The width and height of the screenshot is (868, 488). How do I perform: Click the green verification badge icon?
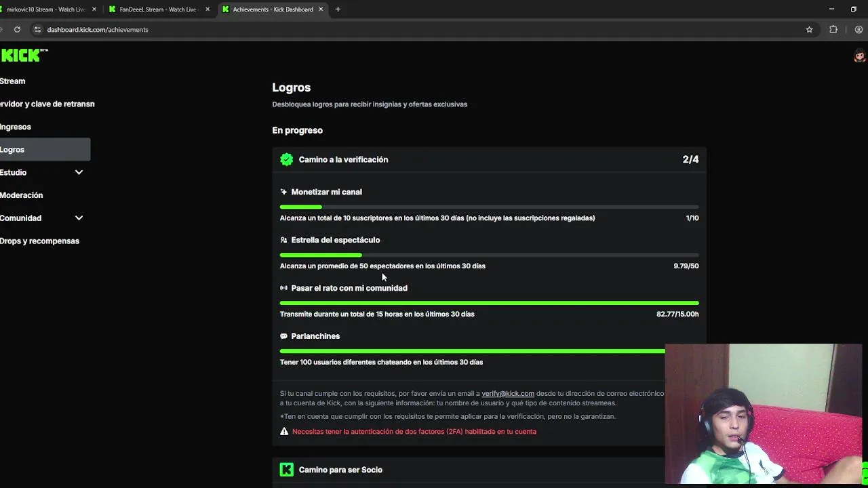286,159
